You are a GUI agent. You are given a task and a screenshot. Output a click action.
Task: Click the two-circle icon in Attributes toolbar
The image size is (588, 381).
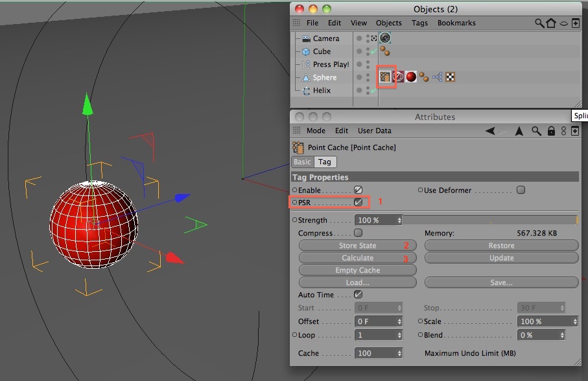point(563,130)
